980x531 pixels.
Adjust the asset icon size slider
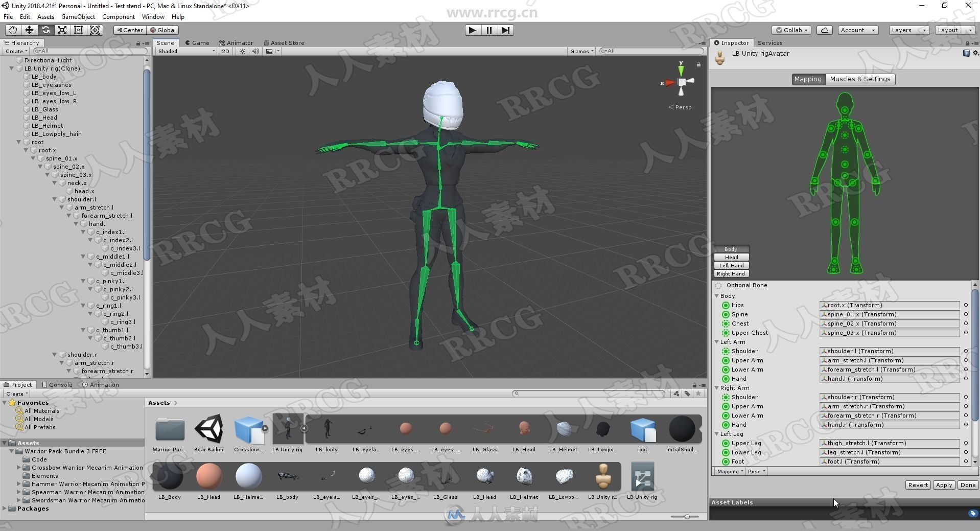pos(687,517)
